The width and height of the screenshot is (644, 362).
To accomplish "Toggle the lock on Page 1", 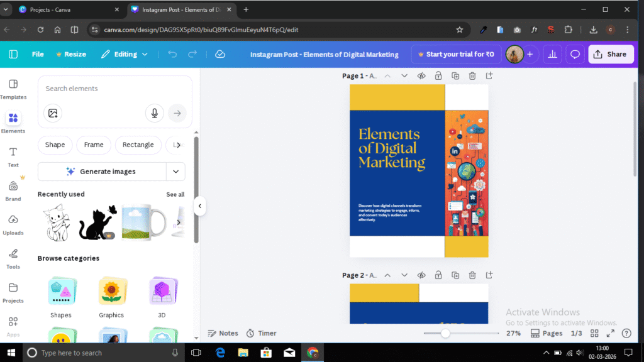I will tap(438, 76).
